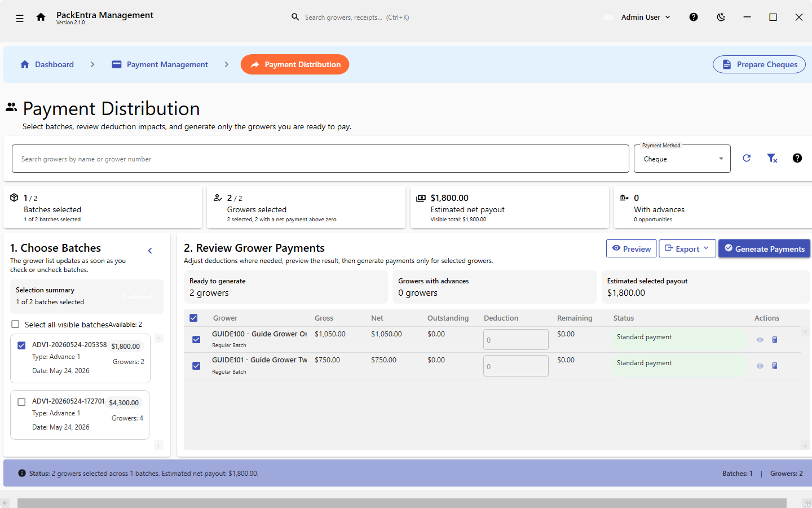This screenshot has width=812, height=508.
Task: View details for GUIDE101 eye icon
Action: tap(760, 366)
